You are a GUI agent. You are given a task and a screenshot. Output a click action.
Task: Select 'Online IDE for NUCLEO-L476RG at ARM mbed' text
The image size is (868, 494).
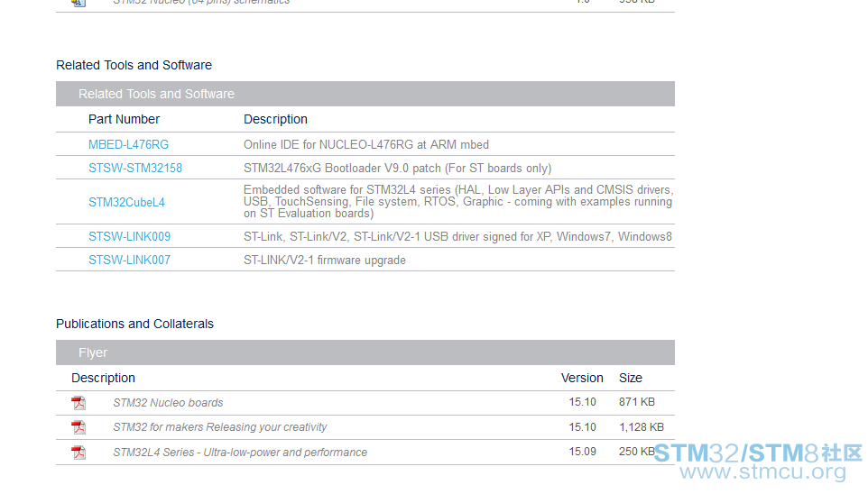click(x=366, y=144)
